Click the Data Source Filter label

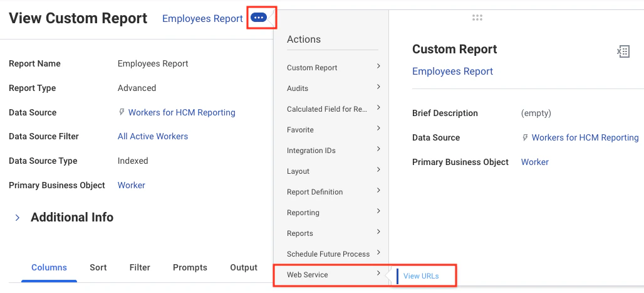pyautogui.click(x=43, y=136)
